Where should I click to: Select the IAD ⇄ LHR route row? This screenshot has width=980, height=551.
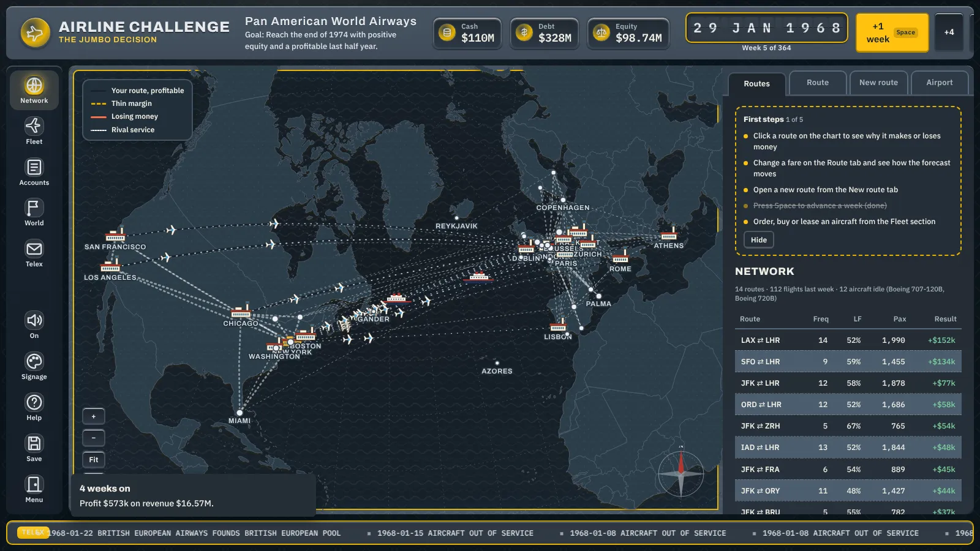848,448
